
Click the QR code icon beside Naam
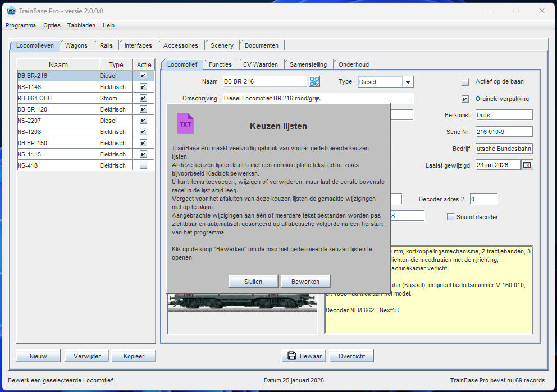314,82
